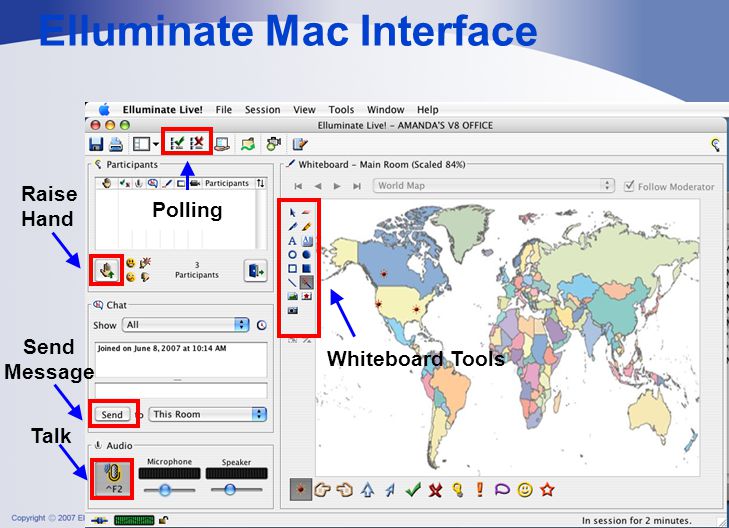729x528 pixels.
Task: Open the layout dropdown arrow in toolbar
Action: (x=156, y=145)
